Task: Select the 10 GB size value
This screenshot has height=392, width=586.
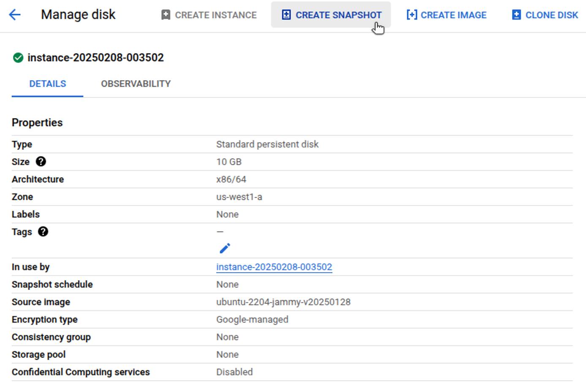Action: [x=229, y=162]
